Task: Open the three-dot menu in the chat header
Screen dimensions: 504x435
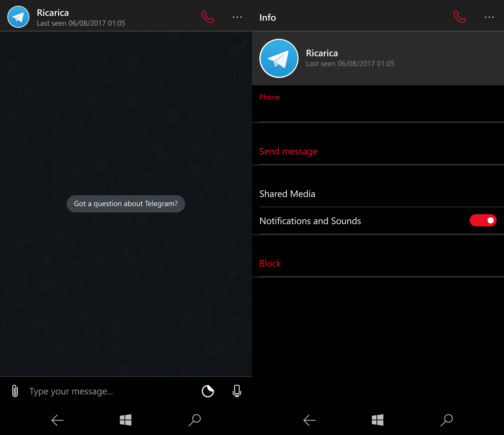Action: tap(237, 17)
